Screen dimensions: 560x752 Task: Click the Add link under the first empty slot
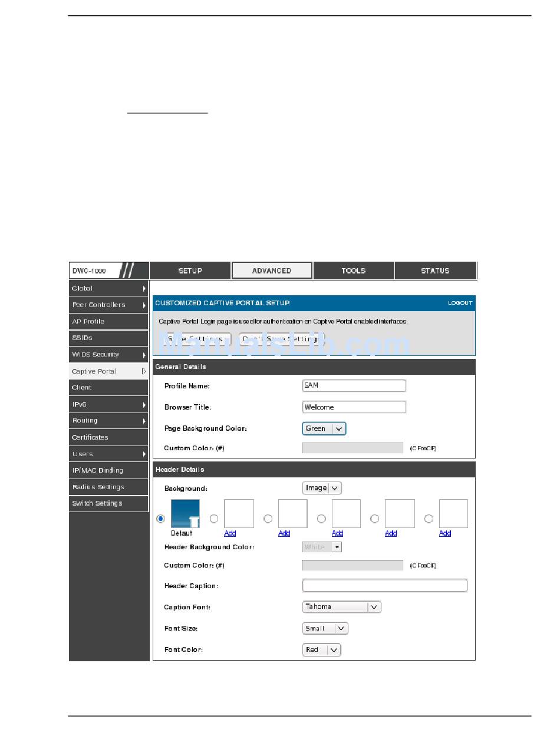click(230, 533)
